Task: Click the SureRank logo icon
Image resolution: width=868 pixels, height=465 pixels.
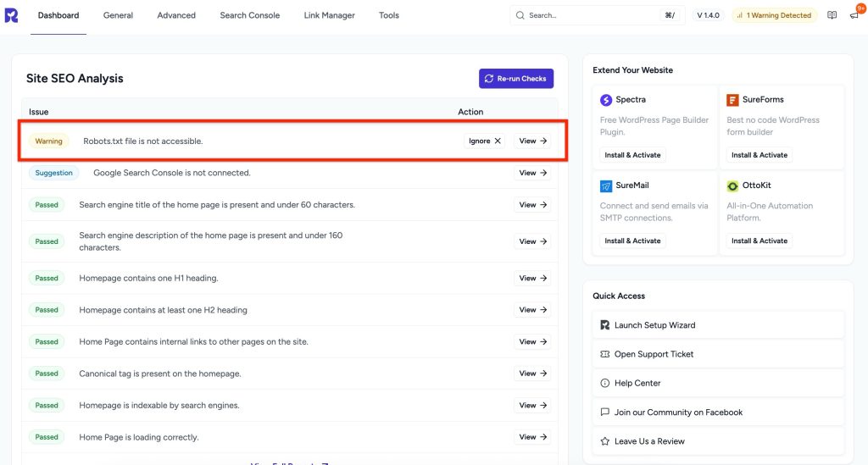Action: click(x=11, y=15)
